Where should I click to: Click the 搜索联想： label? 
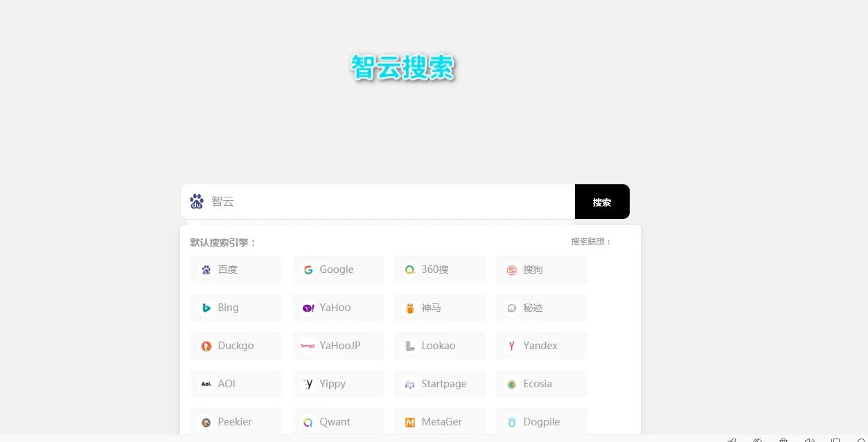(592, 242)
